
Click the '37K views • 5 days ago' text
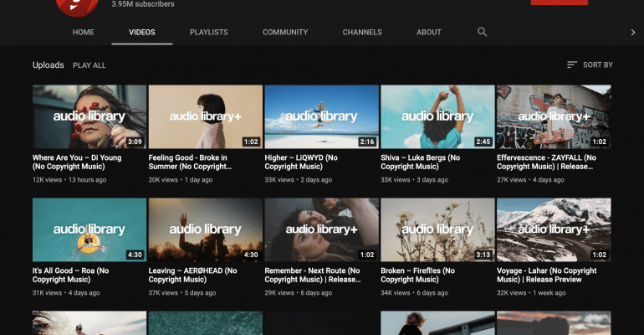coord(182,292)
